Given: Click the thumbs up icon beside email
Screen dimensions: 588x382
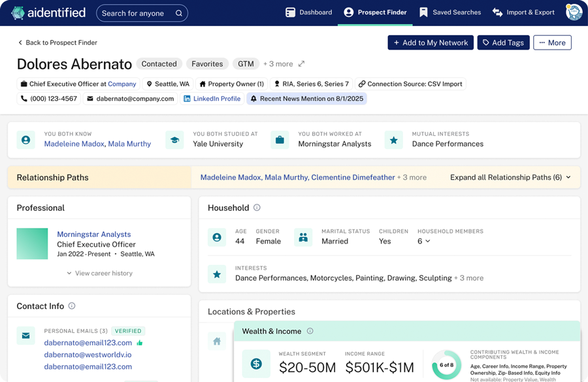Looking at the screenshot, I should 140,343.
